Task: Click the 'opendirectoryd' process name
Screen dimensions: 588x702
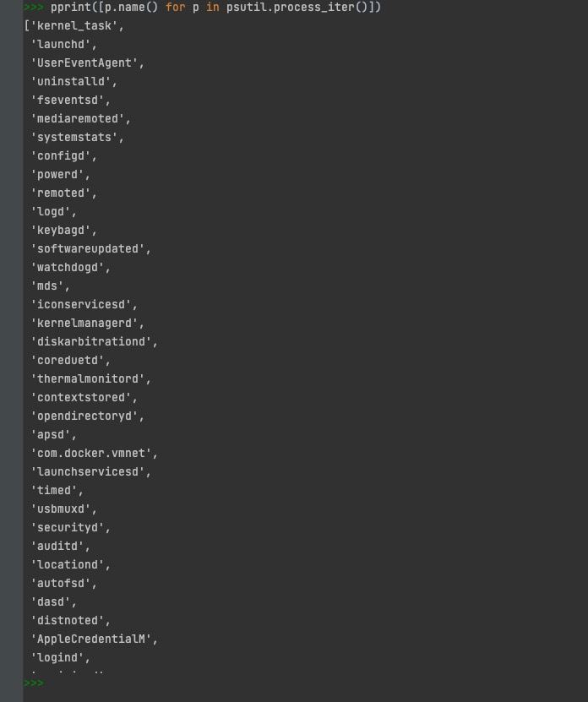Action: pos(87,416)
